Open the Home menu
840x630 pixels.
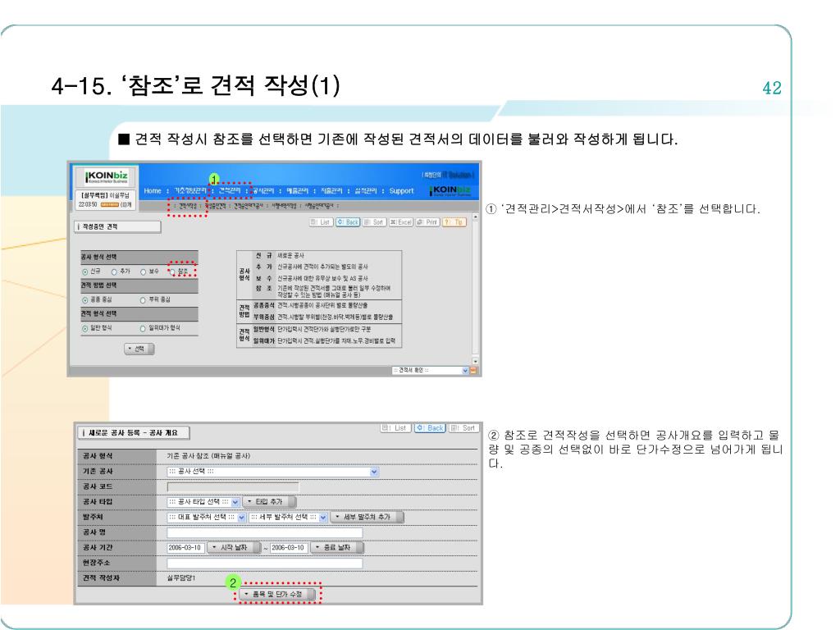[153, 191]
